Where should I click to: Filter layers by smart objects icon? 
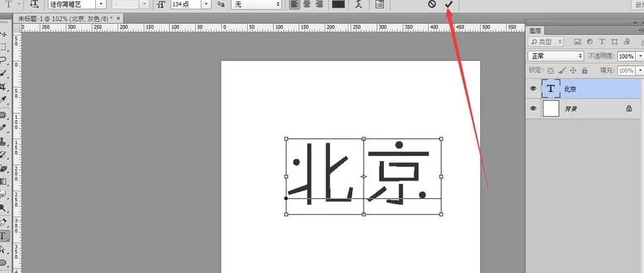pos(627,41)
